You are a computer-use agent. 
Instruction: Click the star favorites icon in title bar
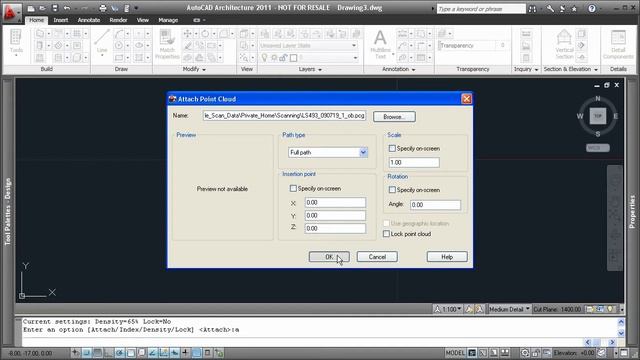click(x=574, y=9)
